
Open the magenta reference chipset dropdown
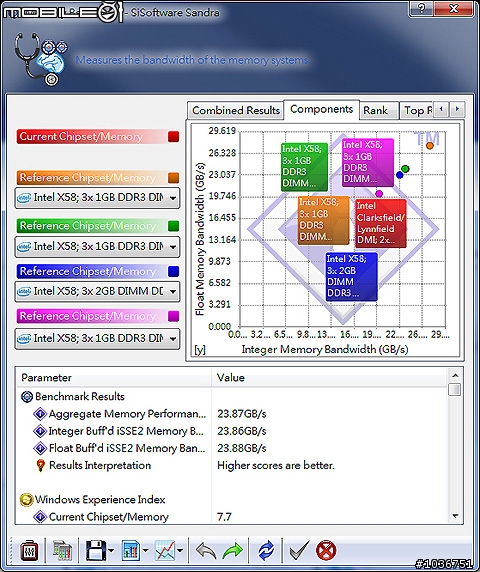[97, 339]
